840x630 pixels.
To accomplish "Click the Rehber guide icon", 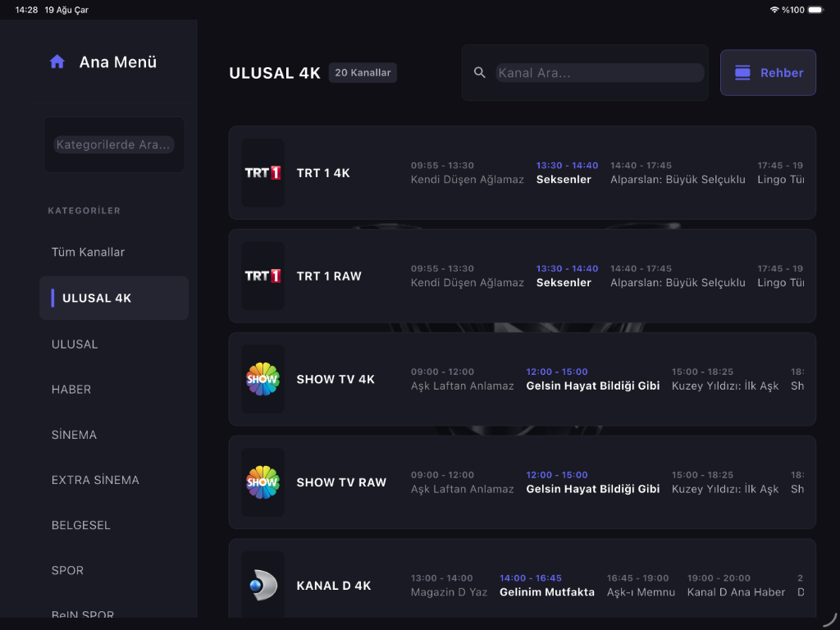I will click(x=742, y=73).
